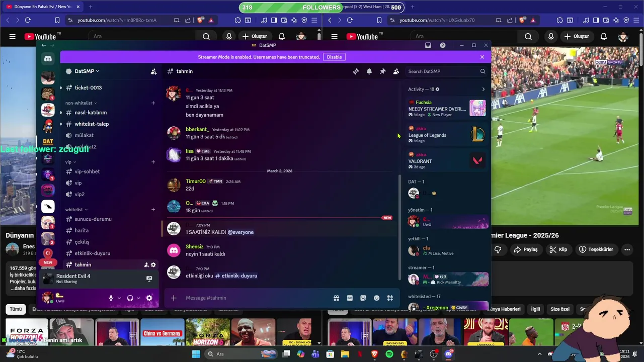The width and height of the screenshot is (644, 362).
Task: Open Discord user settings gear
Action: point(149,298)
